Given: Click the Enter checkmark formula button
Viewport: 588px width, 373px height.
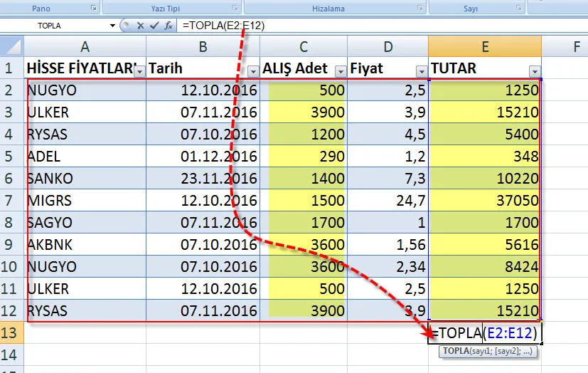Looking at the screenshot, I should 154,25.
